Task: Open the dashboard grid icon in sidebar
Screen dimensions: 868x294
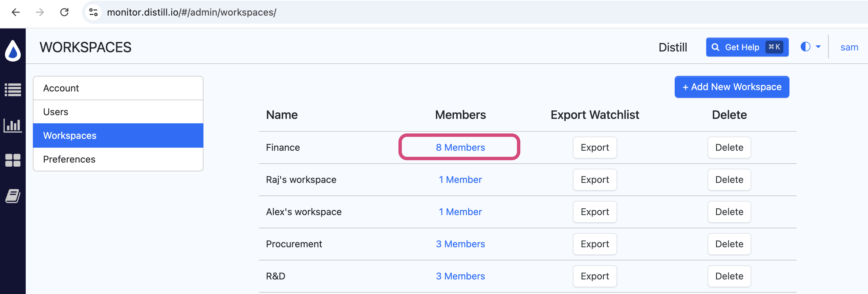Action: 13,160
